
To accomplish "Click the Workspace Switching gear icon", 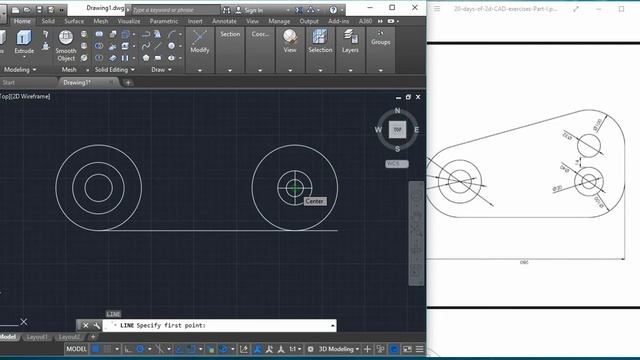I will coord(311,349).
